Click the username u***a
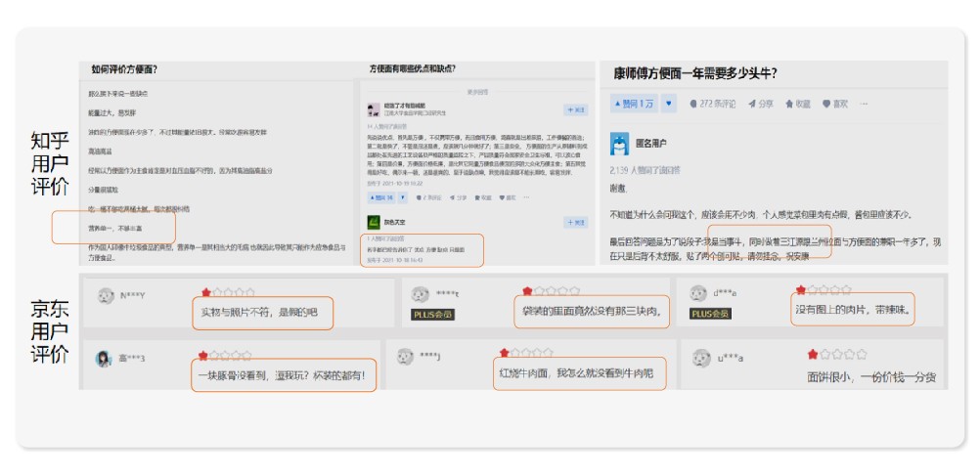The height and width of the screenshot is (475, 980). [x=730, y=359]
